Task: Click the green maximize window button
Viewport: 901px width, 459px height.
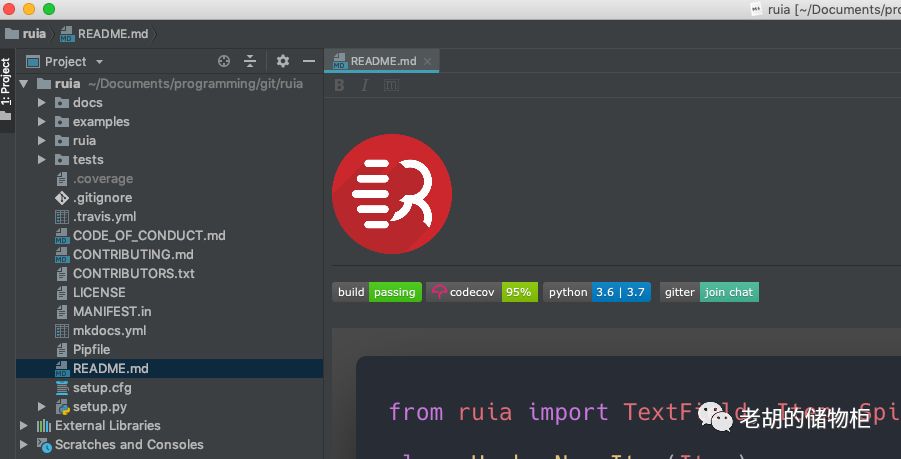Action: point(49,9)
